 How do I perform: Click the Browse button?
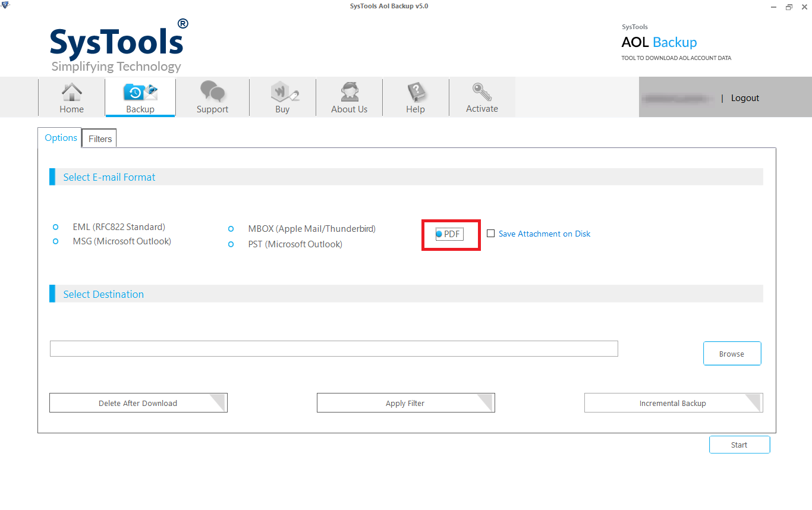click(x=732, y=354)
